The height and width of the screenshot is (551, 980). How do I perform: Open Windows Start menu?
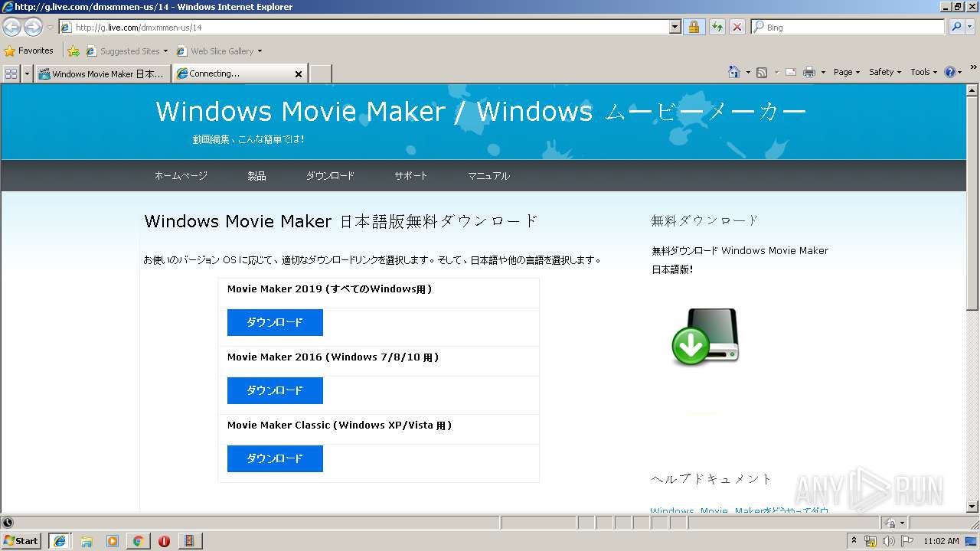pos(21,540)
